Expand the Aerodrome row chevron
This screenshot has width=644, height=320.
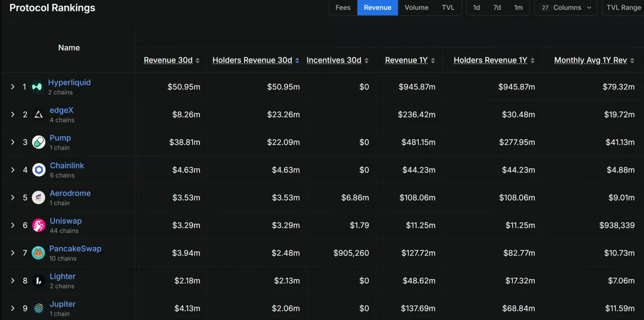(13, 198)
